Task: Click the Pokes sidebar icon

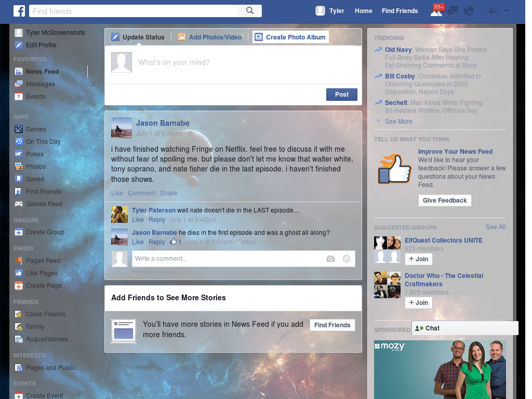Action: click(x=19, y=154)
